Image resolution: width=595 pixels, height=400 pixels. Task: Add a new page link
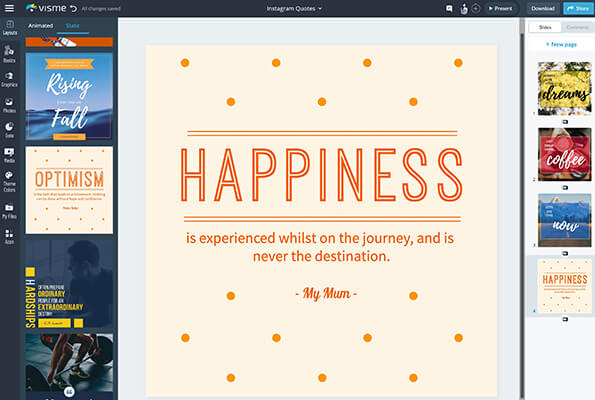(561, 44)
